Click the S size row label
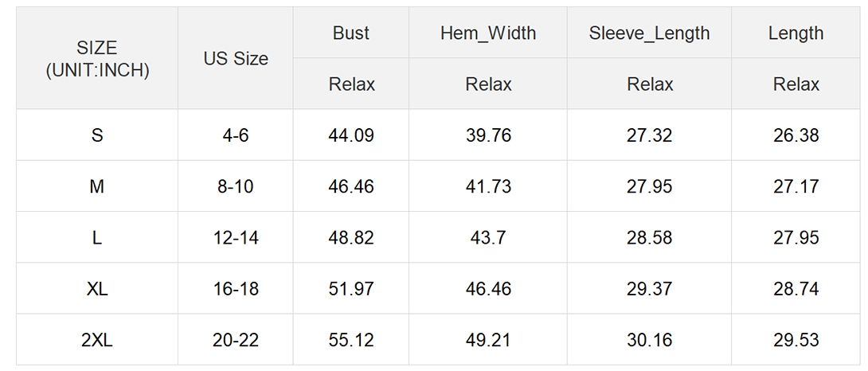 click(97, 135)
